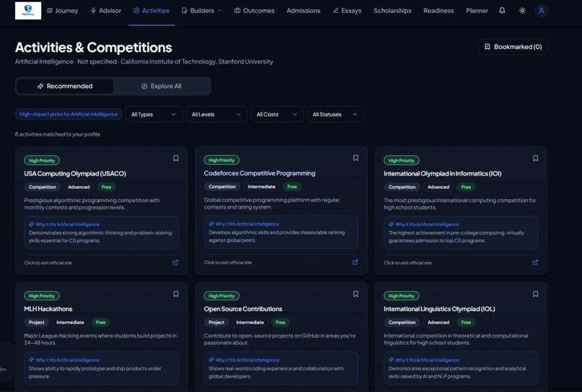Open external link icon on Codeforces card
Screen dimensions: 582x392
tap(355, 262)
